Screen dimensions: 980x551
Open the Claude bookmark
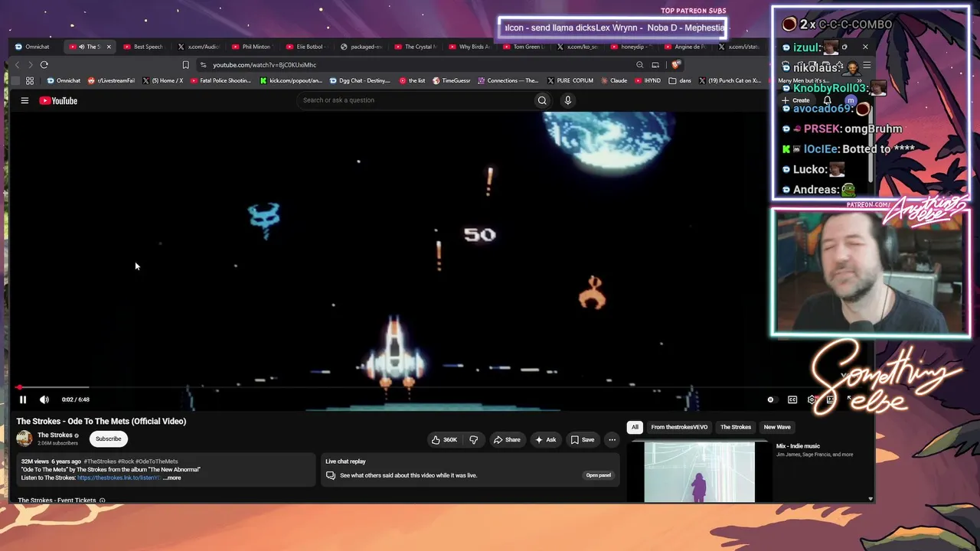point(614,80)
